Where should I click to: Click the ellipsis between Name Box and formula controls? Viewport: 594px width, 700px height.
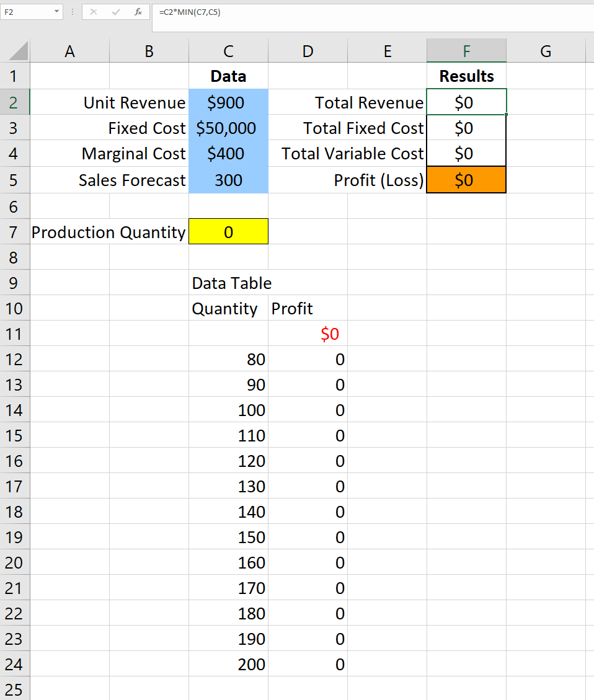(73, 11)
